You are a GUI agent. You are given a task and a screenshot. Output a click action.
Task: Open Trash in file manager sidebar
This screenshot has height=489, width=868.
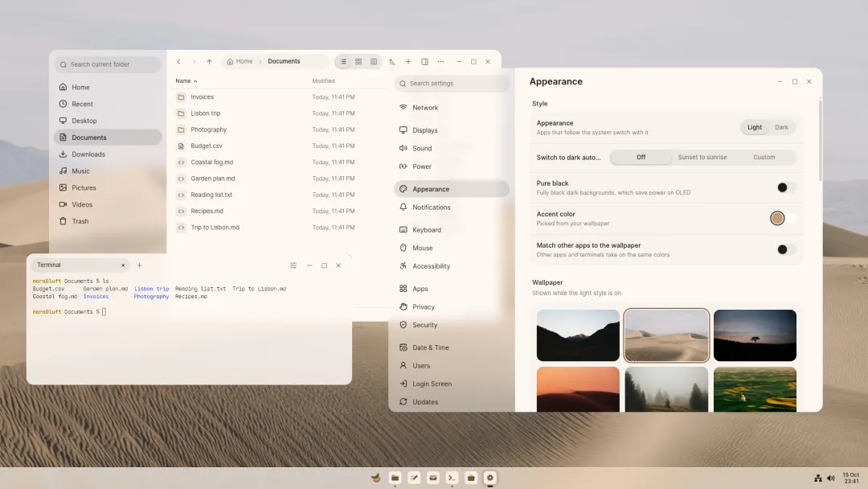click(108, 221)
